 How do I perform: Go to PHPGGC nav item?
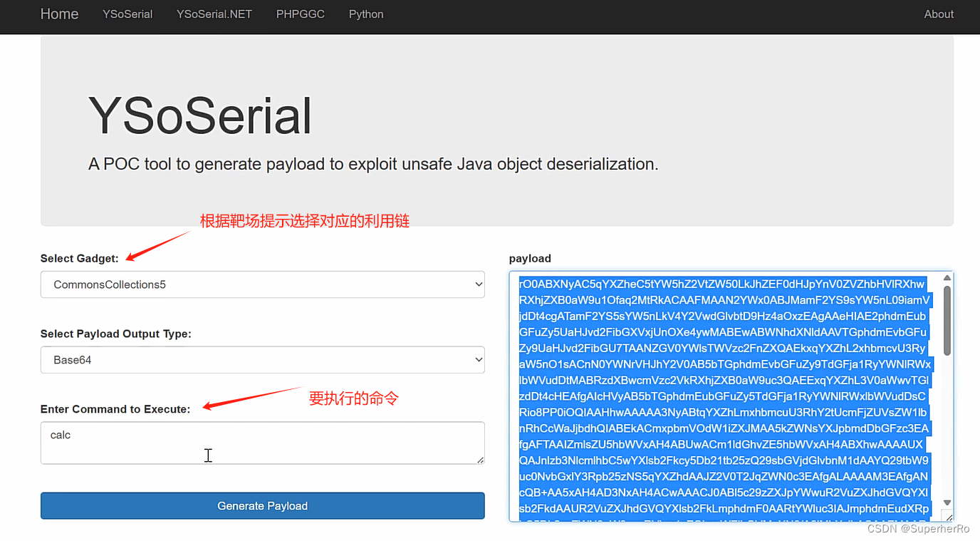click(x=301, y=14)
